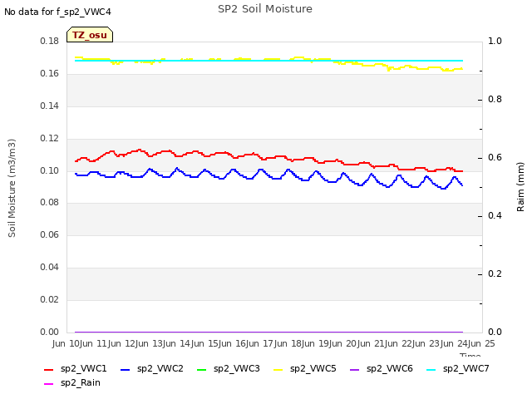Screen dimensions: 532x399
Task: Click the 0.02 left axis tick label
Action: click(x=50, y=299)
